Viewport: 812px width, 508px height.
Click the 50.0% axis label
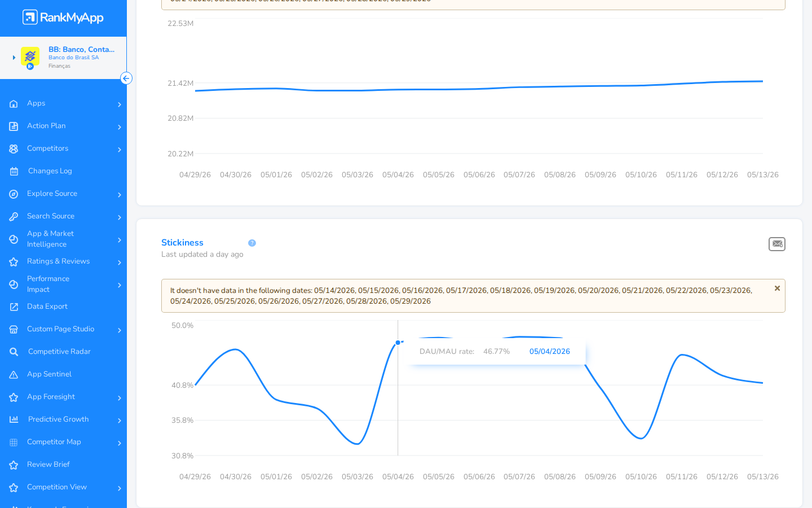pos(182,326)
